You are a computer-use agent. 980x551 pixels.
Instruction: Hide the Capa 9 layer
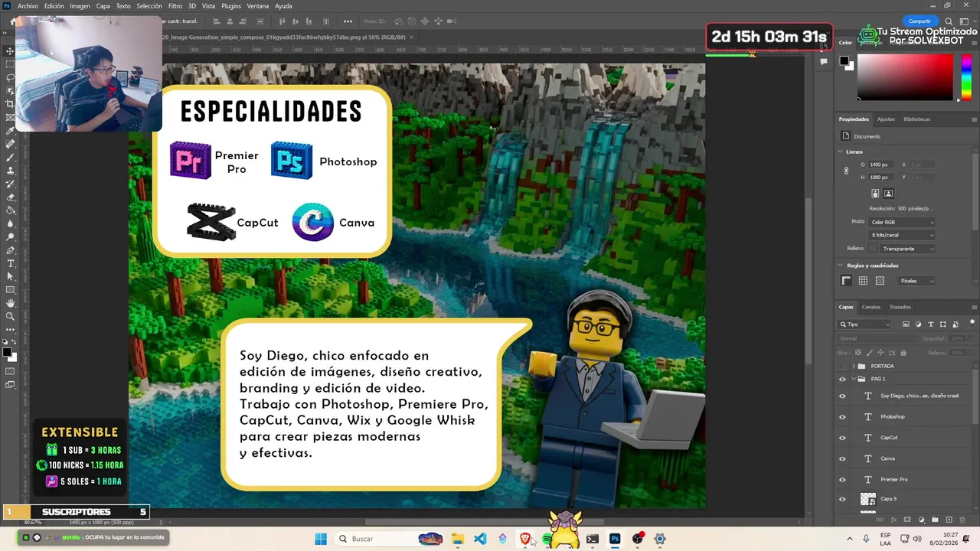[x=842, y=499]
